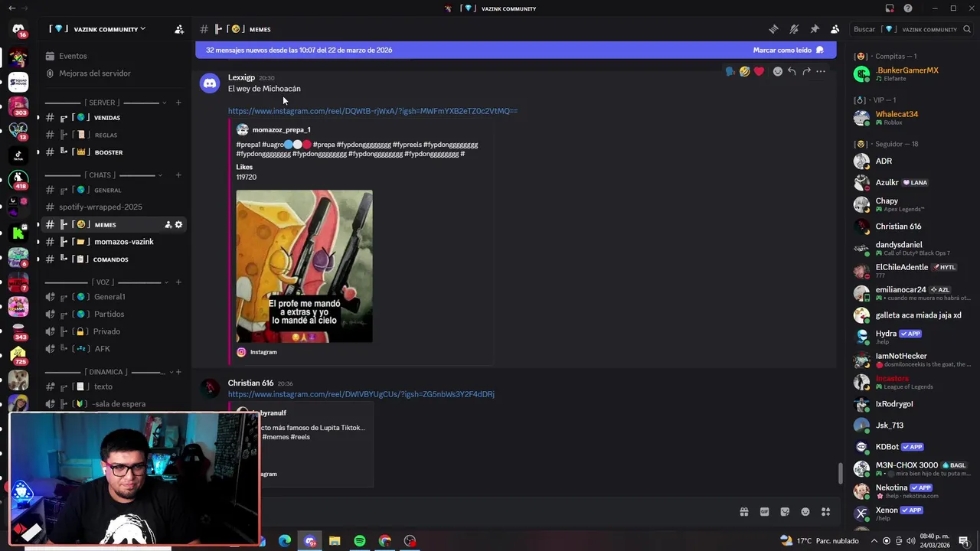Open Discord direct messages home icon

point(18,30)
